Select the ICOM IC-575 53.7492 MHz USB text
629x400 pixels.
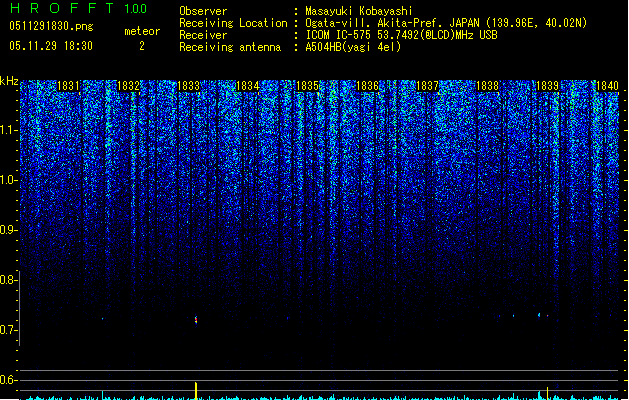[x=401, y=35]
